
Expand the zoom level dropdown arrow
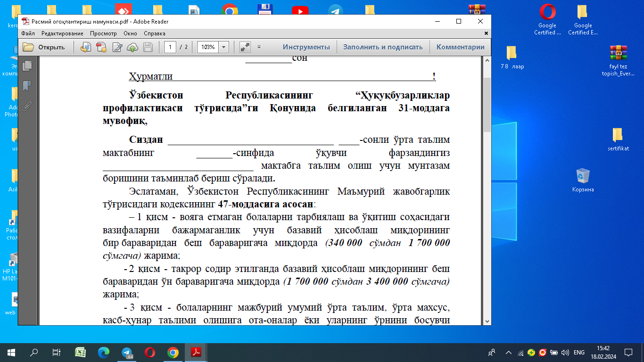pyautogui.click(x=223, y=47)
